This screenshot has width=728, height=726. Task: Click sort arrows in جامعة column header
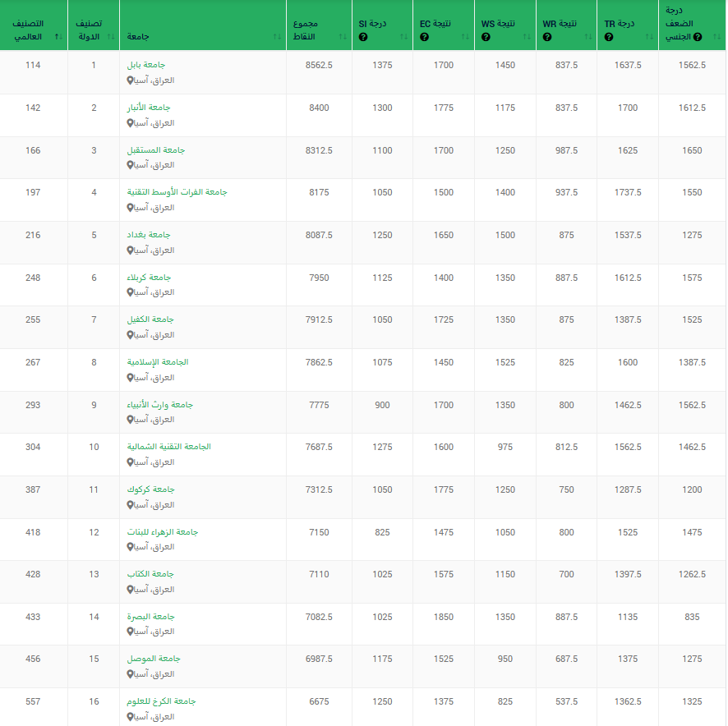277,37
